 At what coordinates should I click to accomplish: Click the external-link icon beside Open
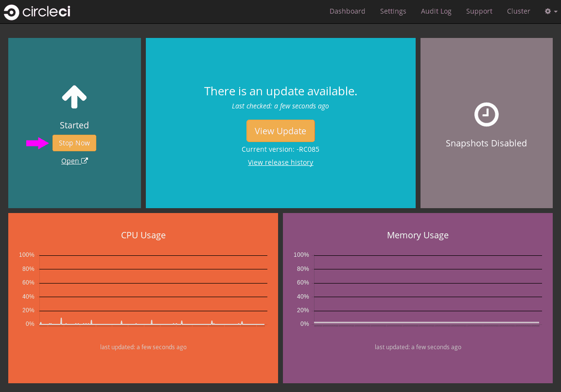85,160
